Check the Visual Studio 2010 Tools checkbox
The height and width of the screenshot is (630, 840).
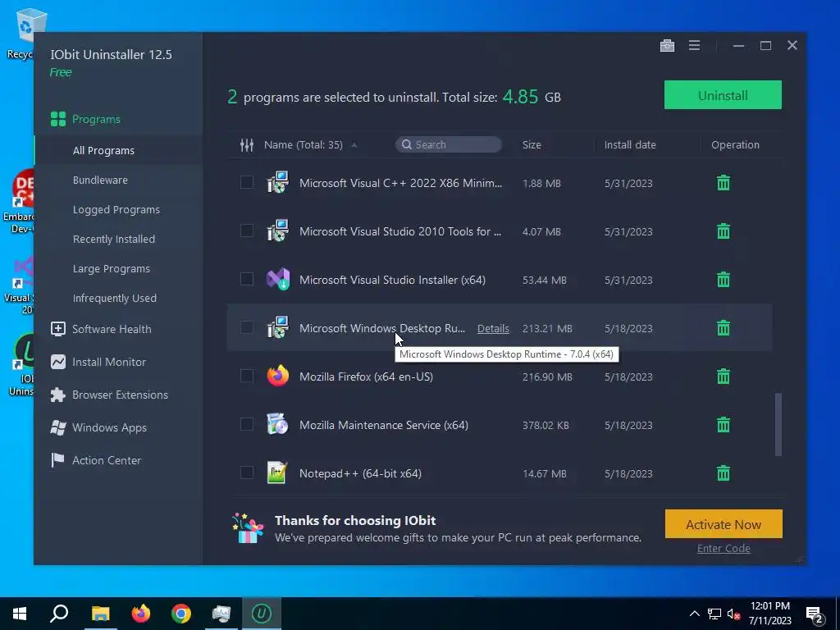(246, 231)
